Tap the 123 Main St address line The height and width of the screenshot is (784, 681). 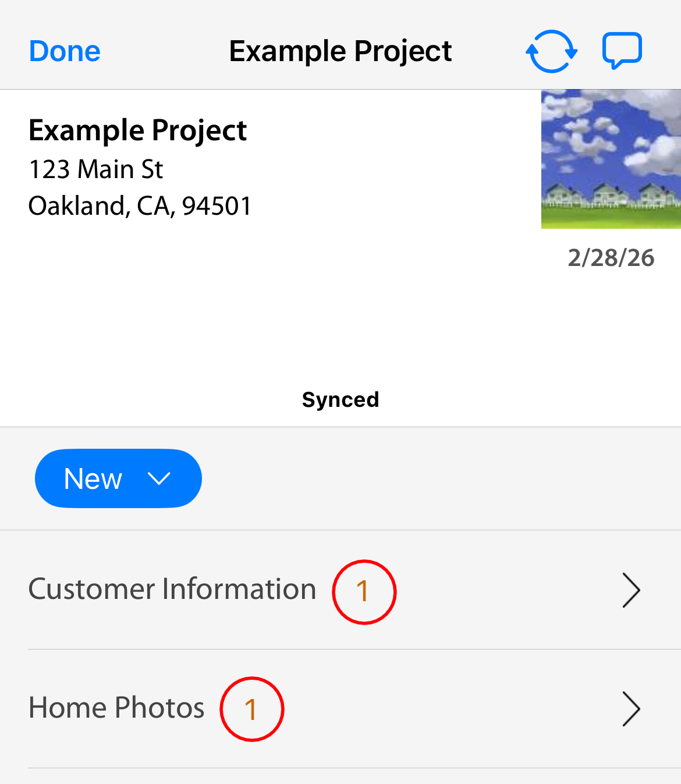96,169
